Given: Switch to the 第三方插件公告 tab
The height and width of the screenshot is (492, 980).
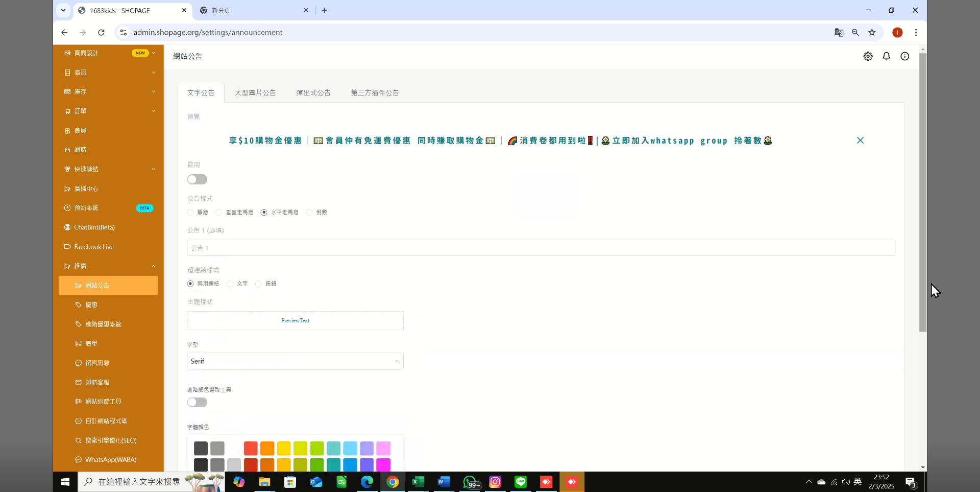Looking at the screenshot, I should (x=375, y=92).
